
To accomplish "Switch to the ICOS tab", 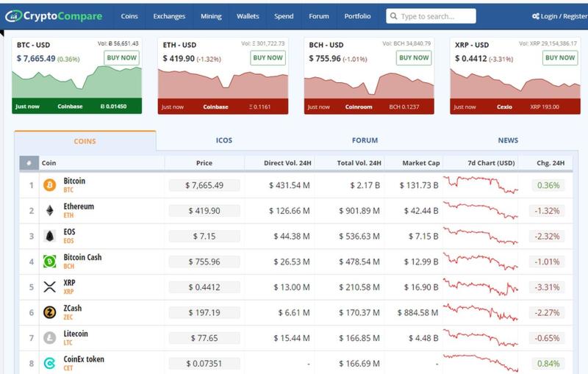I will (224, 140).
